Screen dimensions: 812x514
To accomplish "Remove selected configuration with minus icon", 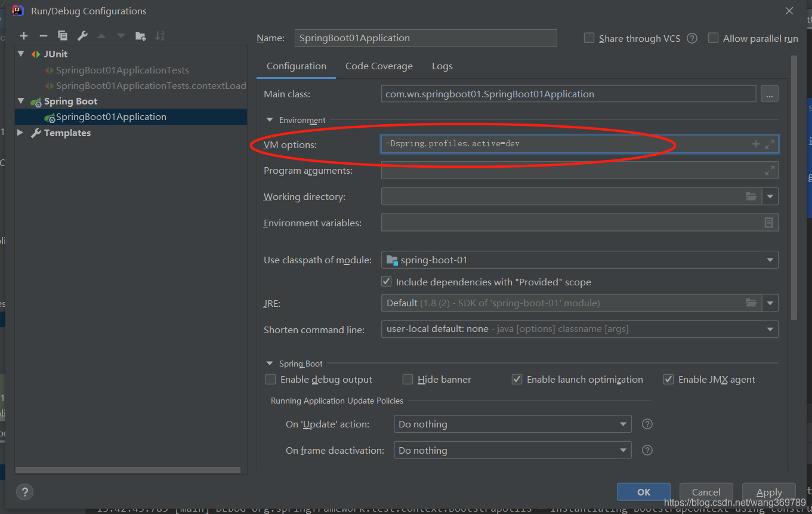I will pos(43,36).
